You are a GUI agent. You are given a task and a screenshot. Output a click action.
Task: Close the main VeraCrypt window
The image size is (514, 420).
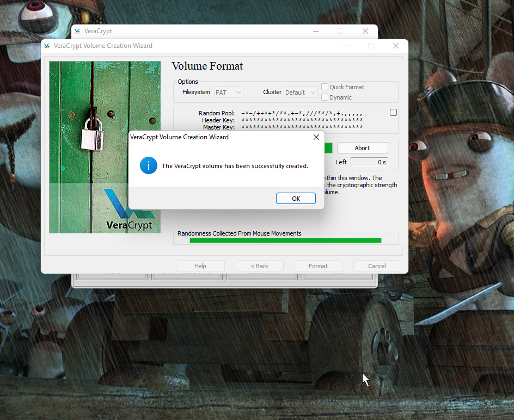[x=365, y=31]
